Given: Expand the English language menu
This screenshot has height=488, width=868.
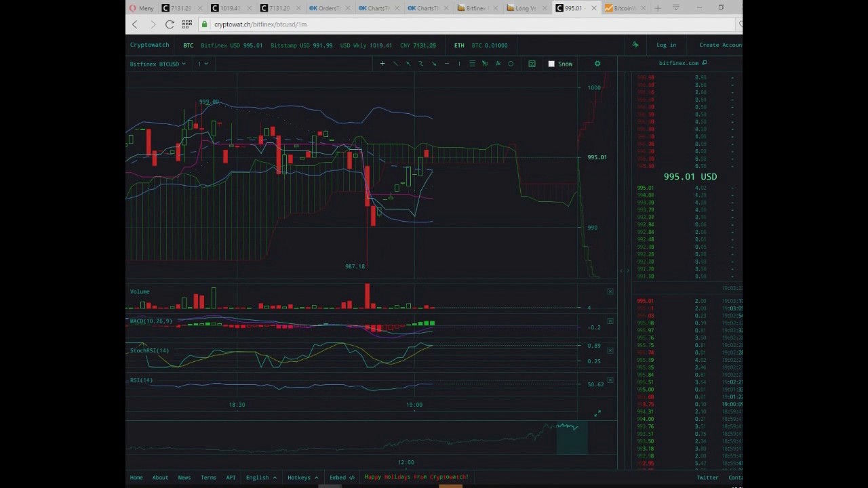Looking at the screenshot, I should 261,477.
